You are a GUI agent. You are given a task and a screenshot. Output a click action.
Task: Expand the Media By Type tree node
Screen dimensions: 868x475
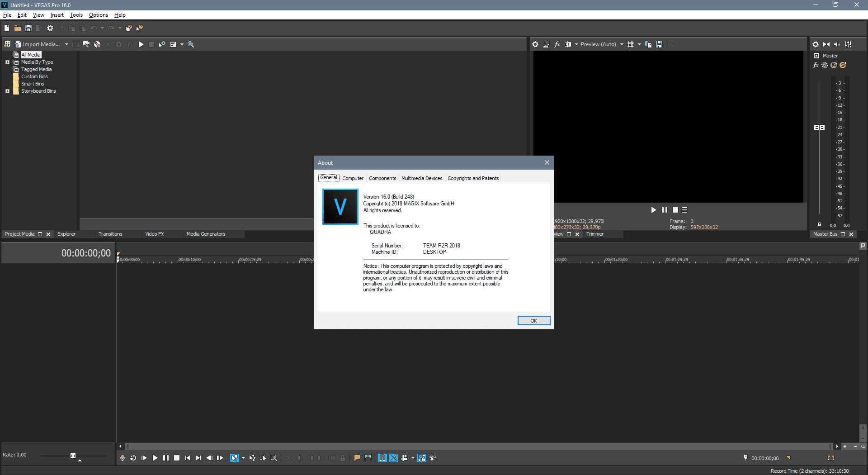pos(7,62)
